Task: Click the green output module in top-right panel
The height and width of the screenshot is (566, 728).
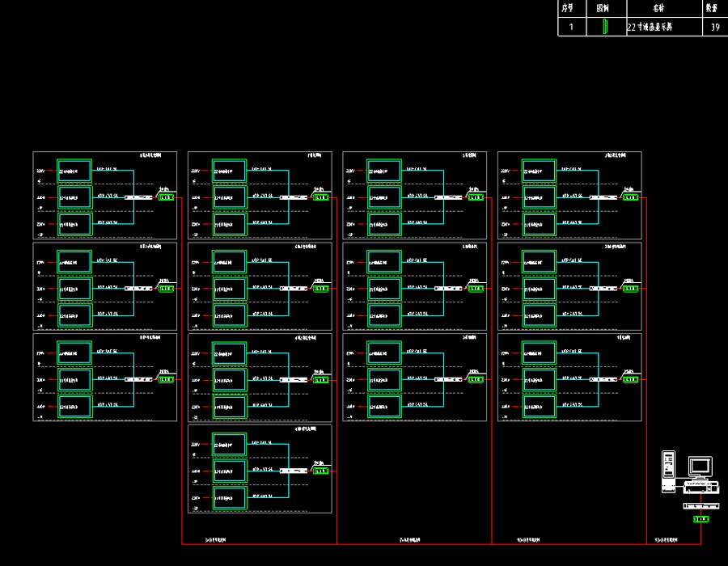Action: (630, 197)
